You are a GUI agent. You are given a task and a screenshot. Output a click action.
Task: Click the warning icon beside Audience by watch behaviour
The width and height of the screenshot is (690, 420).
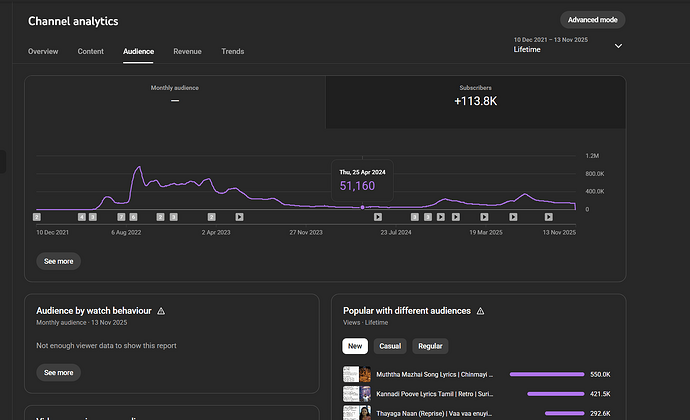[161, 311]
